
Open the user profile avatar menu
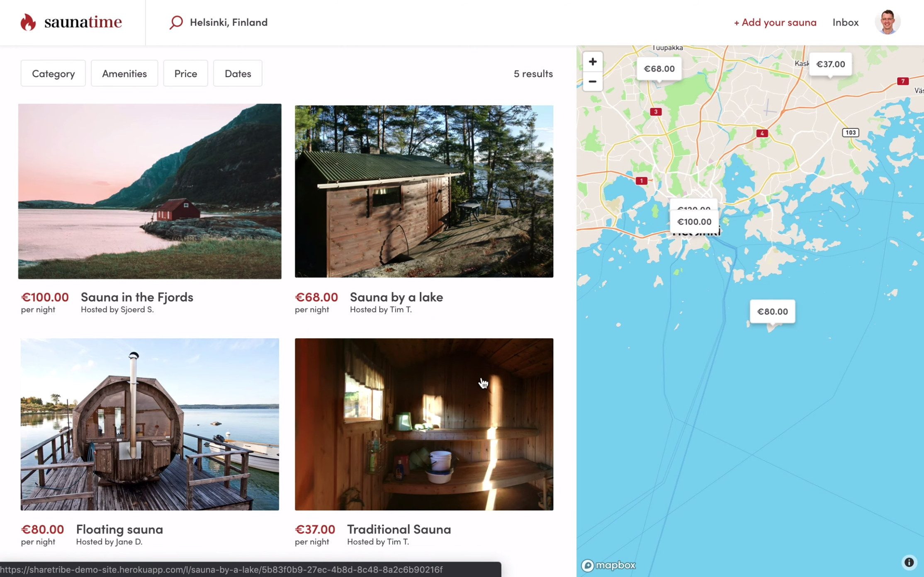[887, 22]
